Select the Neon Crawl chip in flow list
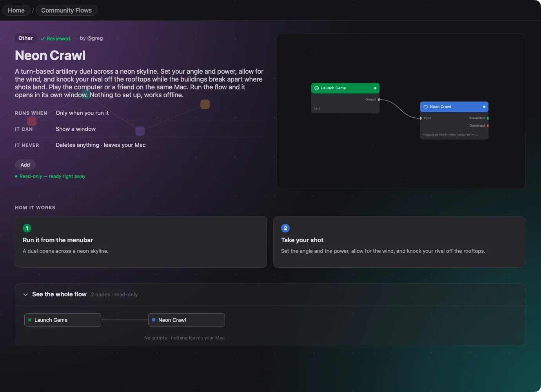 187,320
